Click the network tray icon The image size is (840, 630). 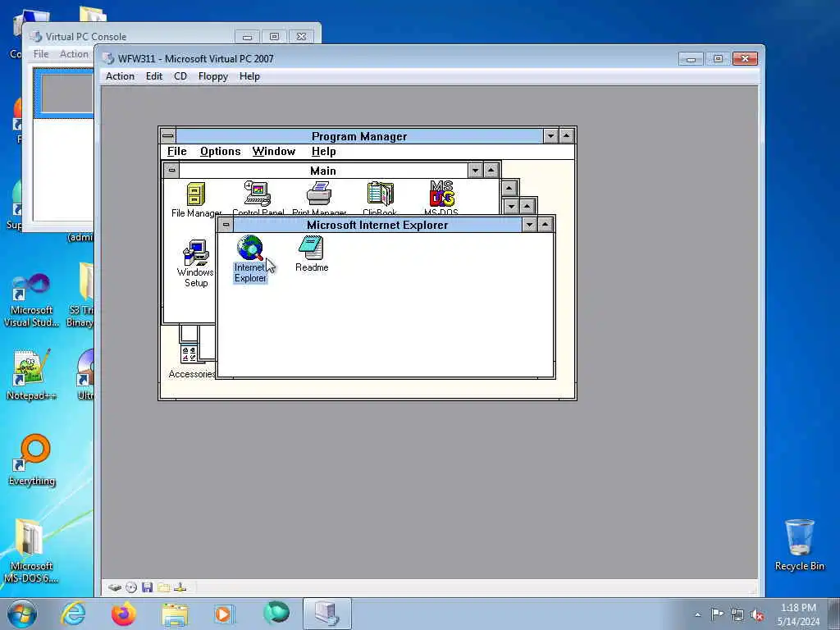(x=737, y=614)
